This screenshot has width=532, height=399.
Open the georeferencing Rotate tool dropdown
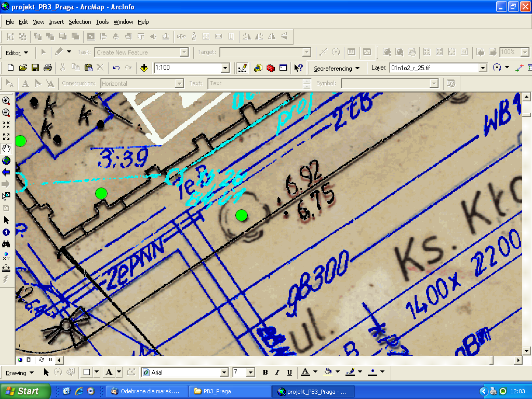point(507,68)
